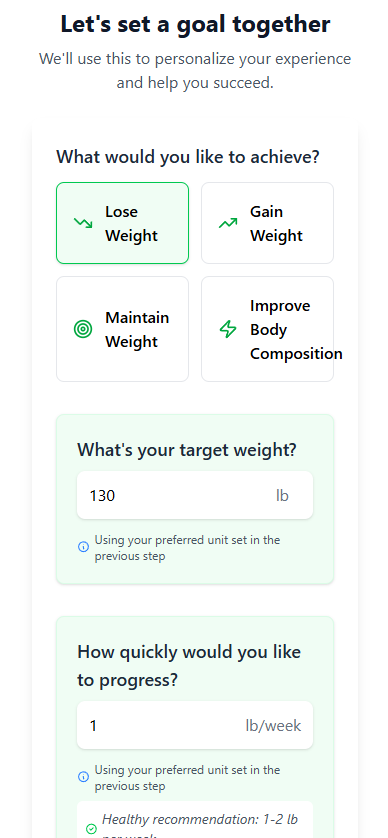Select the Lose Weight goal option
Viewport: 388px width, 838px height.
[x=122, y=223]
